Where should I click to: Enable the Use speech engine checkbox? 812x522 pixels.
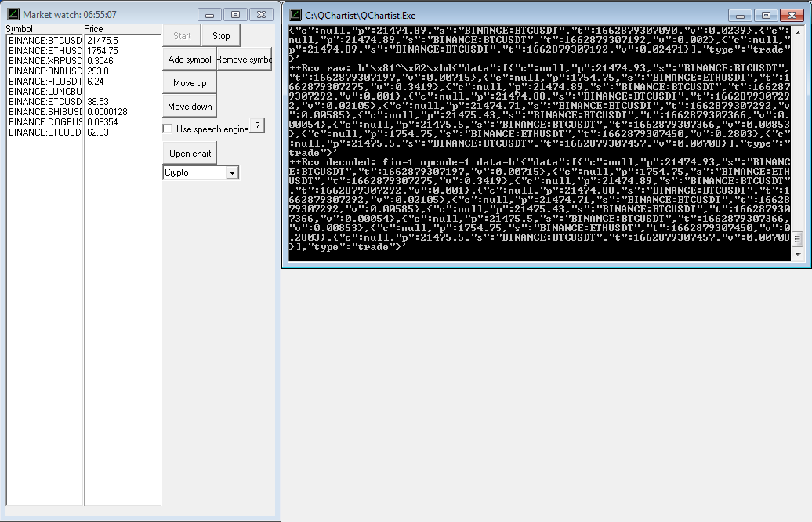point(167,129)
